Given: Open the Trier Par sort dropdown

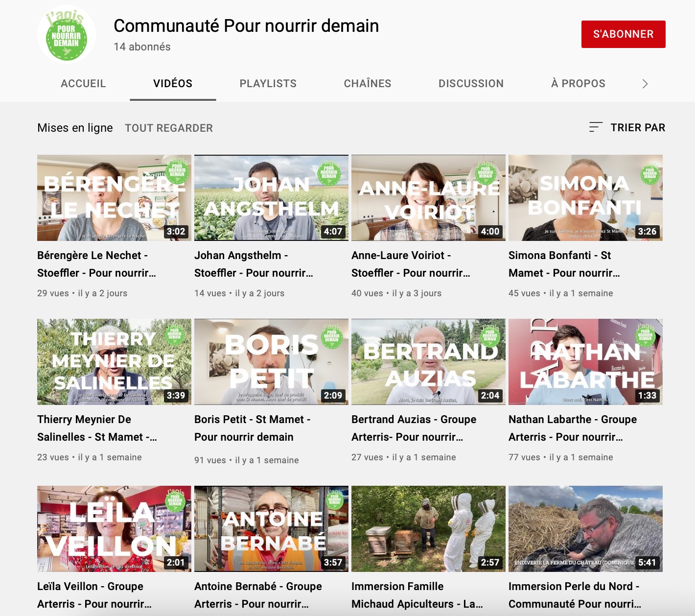Looking at the screenshot, I should click(637, 127).
